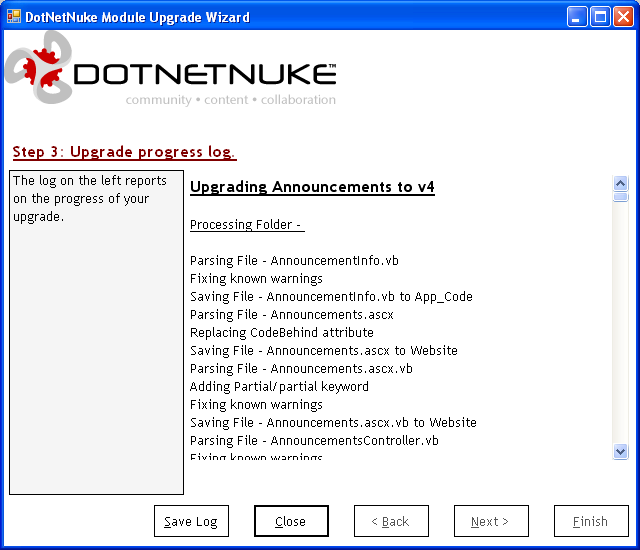
Task: Click the log scrollbar down arrow
Action: click(620, 452)
